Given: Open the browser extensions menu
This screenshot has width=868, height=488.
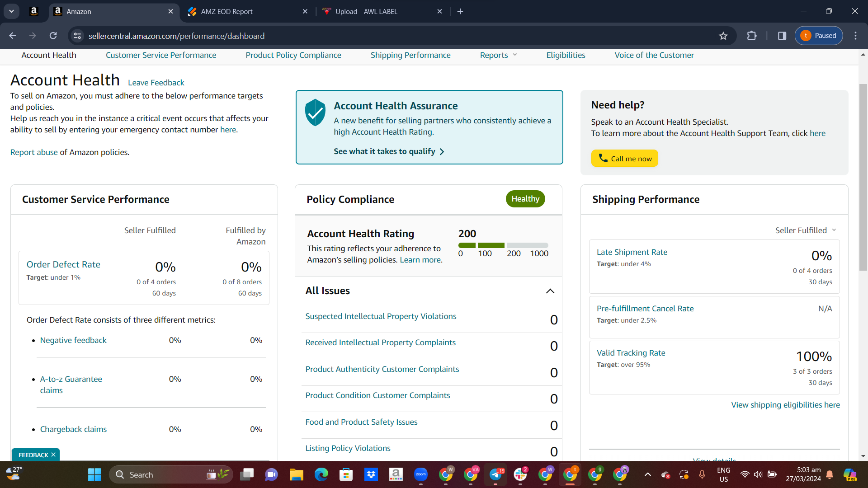Looking at the screenshot, I should [752, 36].
